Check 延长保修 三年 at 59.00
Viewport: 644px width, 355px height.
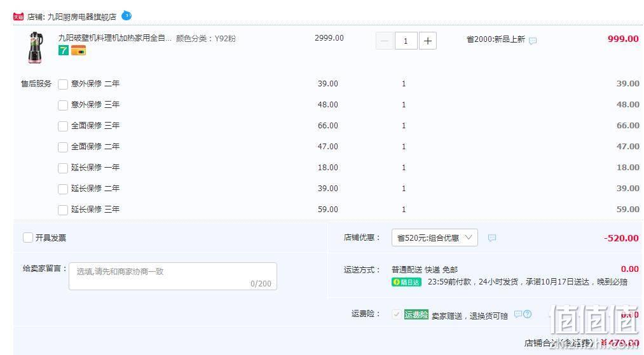click(x=63, y=210)
